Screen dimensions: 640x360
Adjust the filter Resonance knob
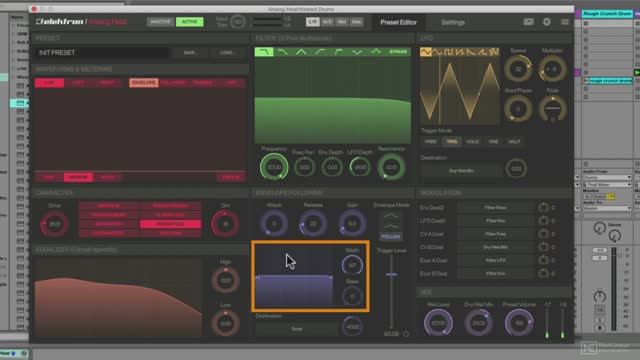coord(391,167)
